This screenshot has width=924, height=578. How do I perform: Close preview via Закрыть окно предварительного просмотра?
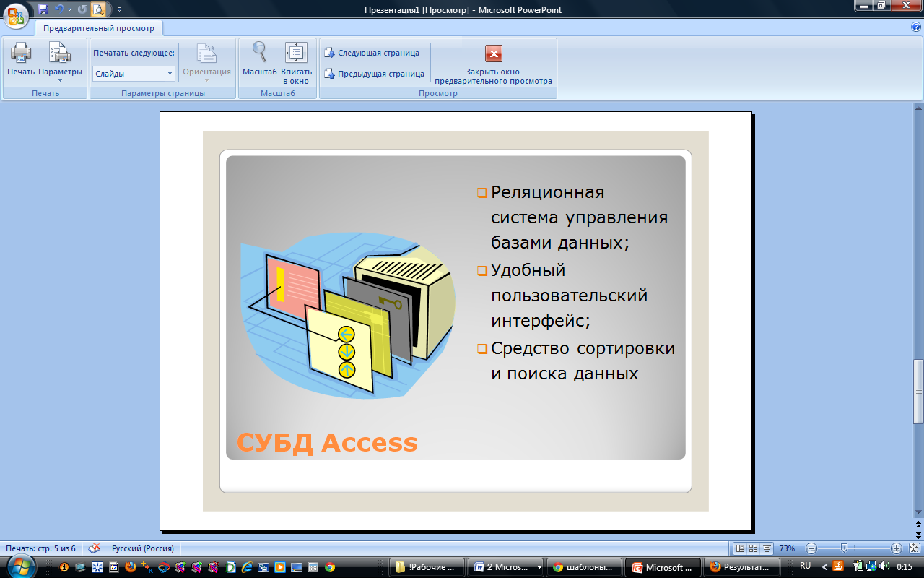(494, 65)
